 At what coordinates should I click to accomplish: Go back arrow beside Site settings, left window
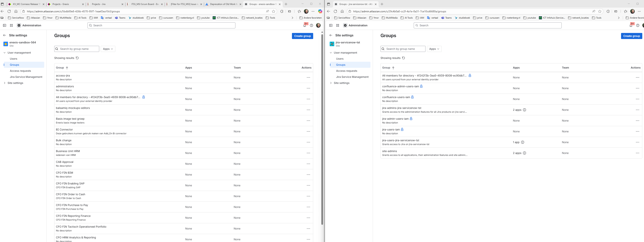pos(5,35)
